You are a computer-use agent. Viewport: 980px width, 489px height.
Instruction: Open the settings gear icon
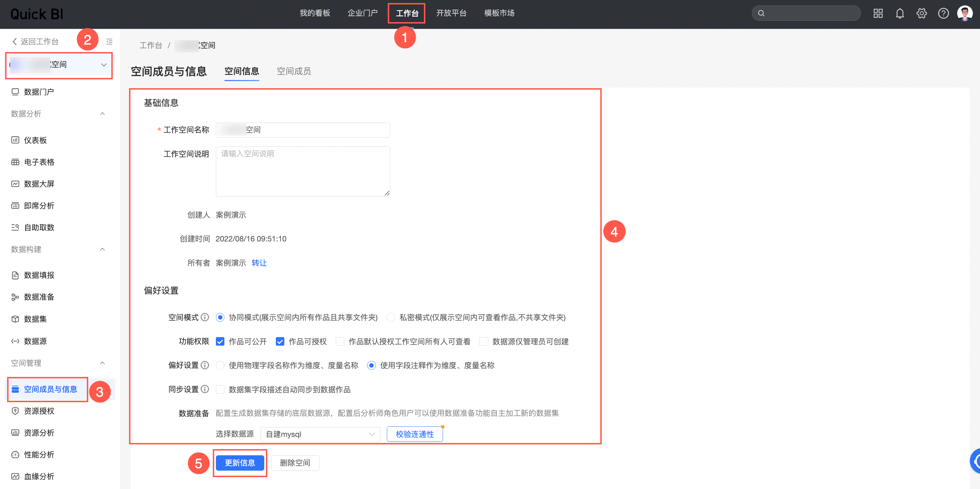pyautogui.click(x=921, y=14)
